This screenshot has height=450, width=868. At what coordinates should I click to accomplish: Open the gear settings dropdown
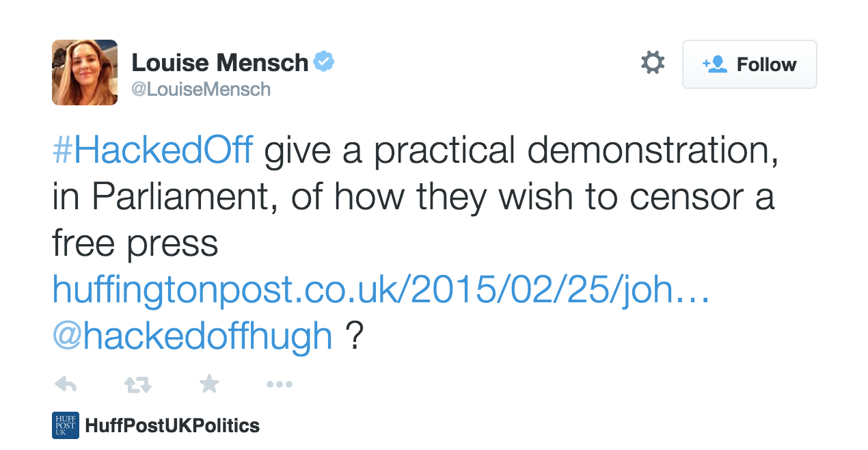653,64
